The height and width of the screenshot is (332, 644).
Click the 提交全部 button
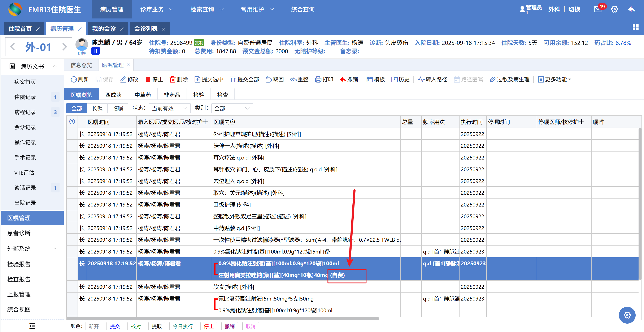[x=244, y=79]
